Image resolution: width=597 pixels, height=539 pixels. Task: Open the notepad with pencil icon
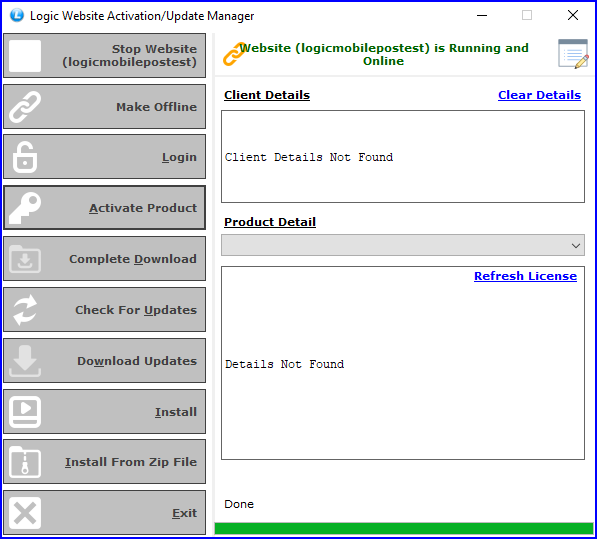click(x=573, y=54)
